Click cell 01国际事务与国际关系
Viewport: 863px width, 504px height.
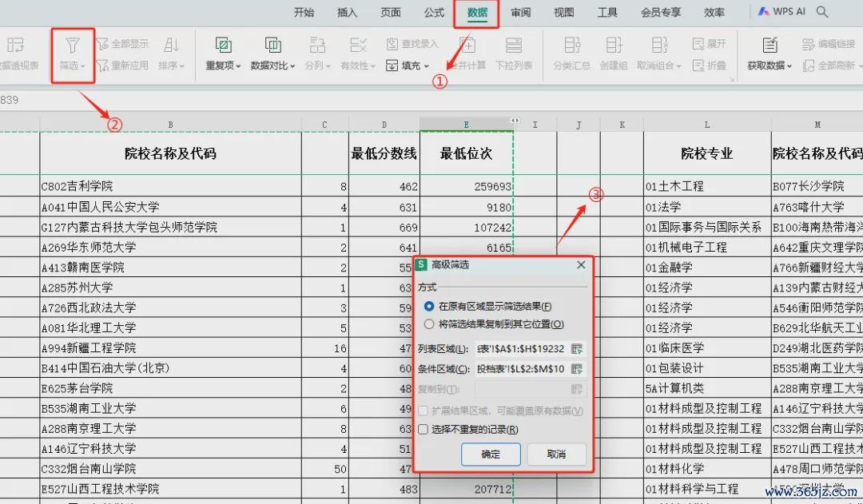coord(707,228)
